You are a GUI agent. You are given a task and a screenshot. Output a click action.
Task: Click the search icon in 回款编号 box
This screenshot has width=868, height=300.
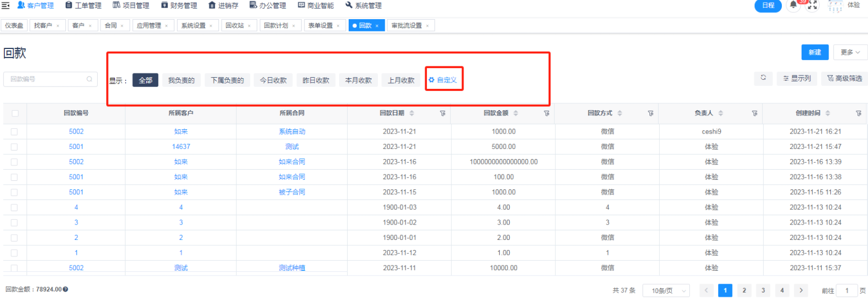(89, 79)
